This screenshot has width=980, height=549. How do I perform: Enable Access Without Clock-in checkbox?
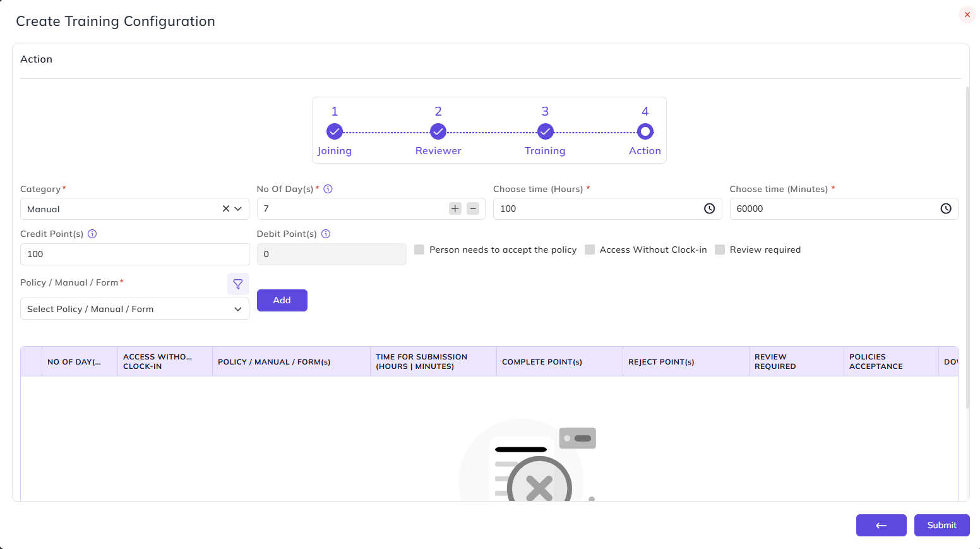(x=590, y=250)
